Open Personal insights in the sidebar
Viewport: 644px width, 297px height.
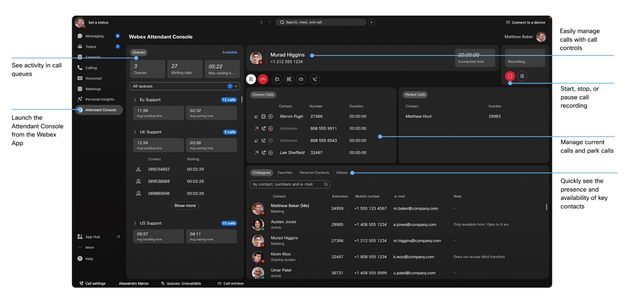click(99, 99)
